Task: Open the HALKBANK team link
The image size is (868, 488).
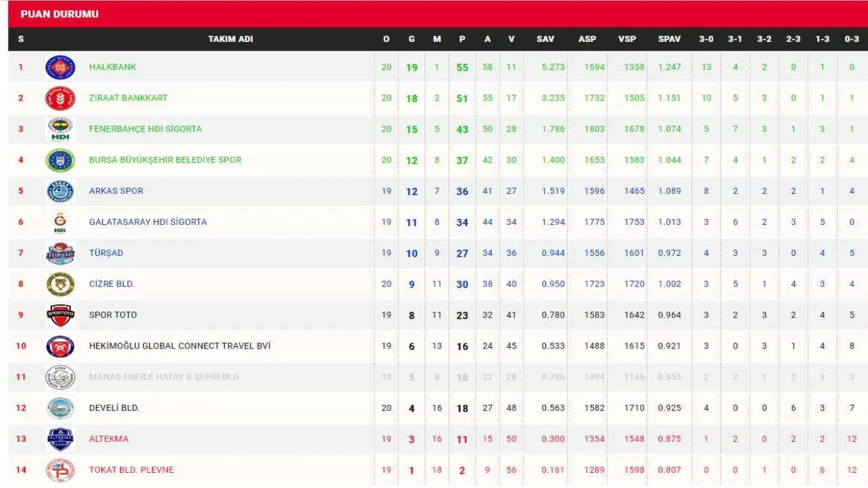Action: (x=112, y=67)
